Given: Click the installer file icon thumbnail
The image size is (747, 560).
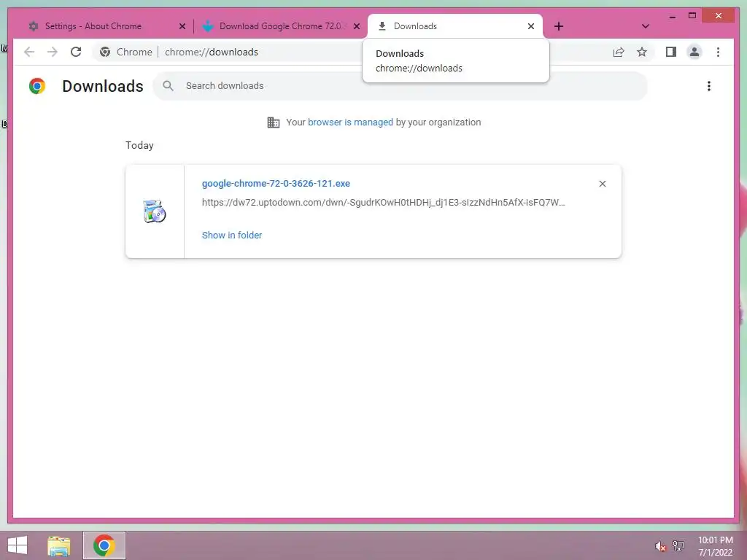Looking at the screenshot, I should 155,211.
